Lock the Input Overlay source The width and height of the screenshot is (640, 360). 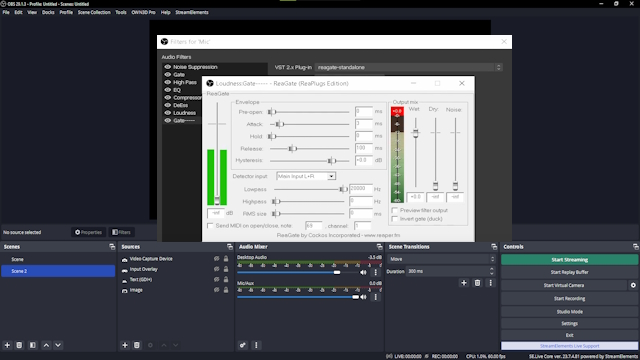(226, 269)
